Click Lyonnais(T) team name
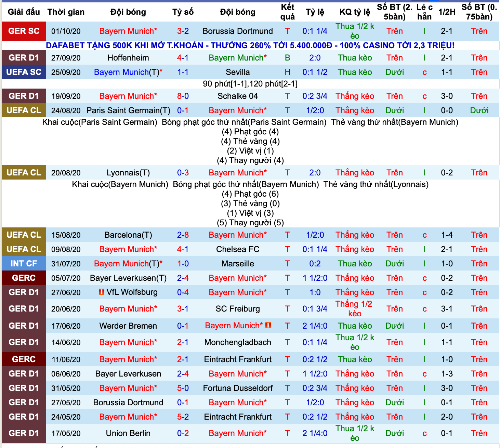Viewport: 500px width, 448px height. (128, 173)
